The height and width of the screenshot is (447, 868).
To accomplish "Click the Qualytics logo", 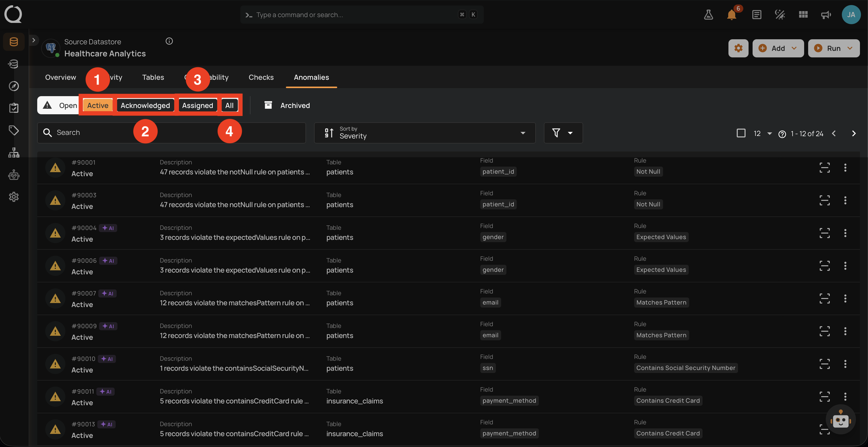I will coord(13,14).
